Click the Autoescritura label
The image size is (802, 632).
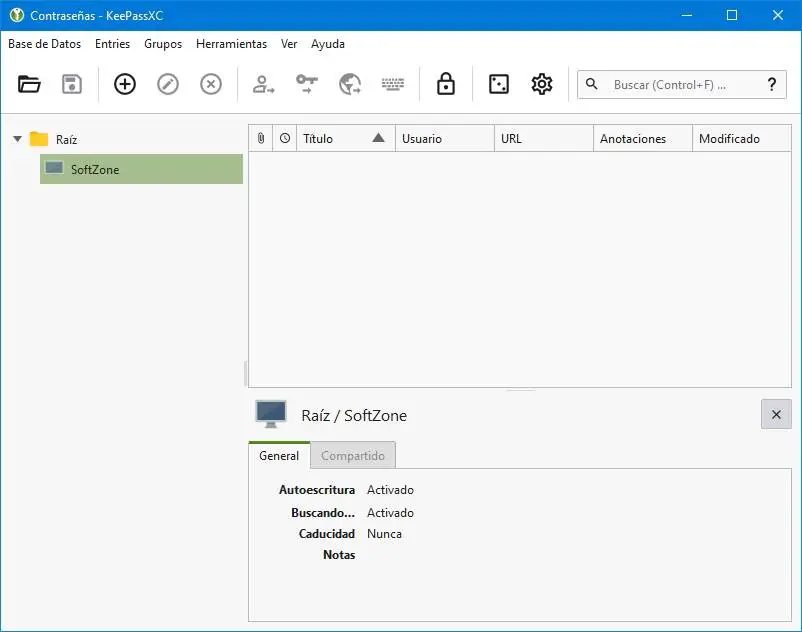pyautogui.click(x=317, y=490)
